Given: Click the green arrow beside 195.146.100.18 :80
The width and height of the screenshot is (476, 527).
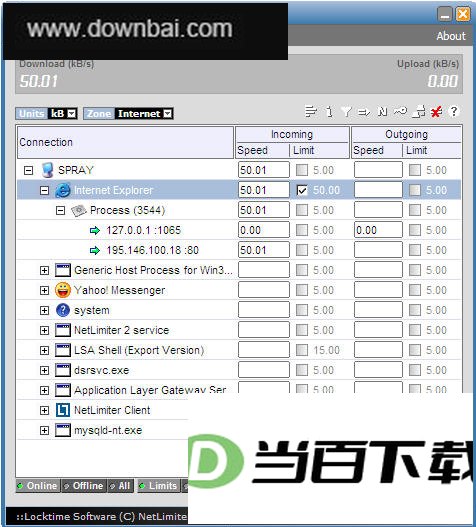Looking at the screenshot, I should pyautogui.click(x=95, y=250).
